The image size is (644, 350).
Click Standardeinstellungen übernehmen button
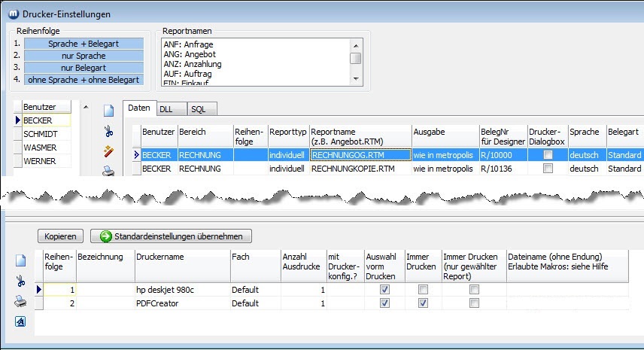[171, 236]
